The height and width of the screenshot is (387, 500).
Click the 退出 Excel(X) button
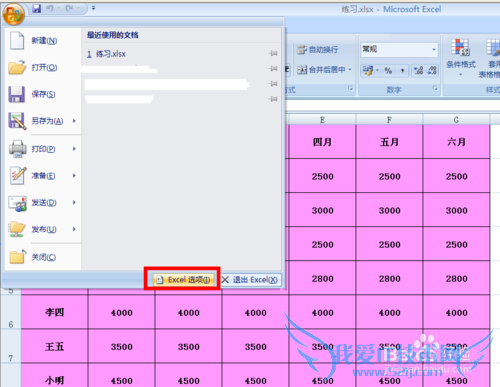tap(249, 280)
